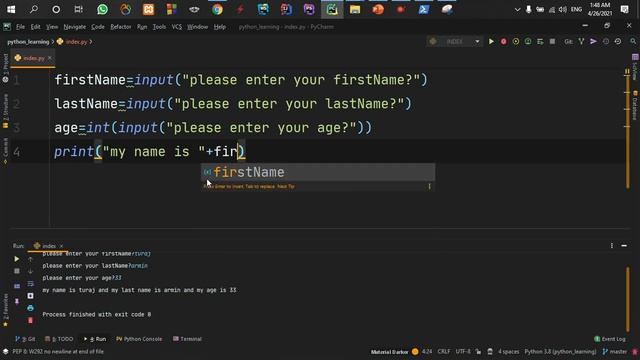Viewport: 640px width, 360px height.
Task: Open the Python Console tab
Action: click(139, 339)
